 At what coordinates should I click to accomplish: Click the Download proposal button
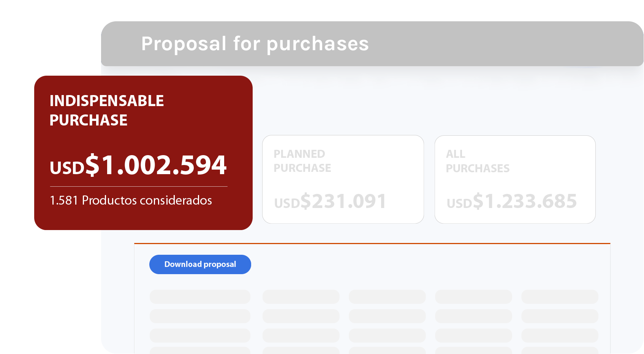click(x=200, y=264)
